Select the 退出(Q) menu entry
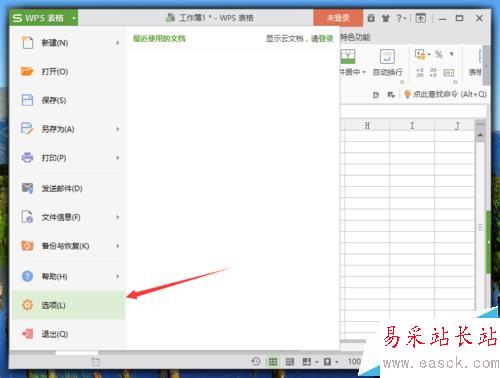This screenshot has height=378, width=500. tap(69, 334)
